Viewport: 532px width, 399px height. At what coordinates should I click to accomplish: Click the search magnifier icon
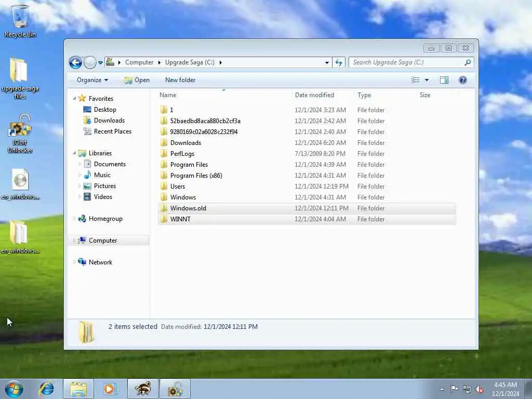tap(468, 62)
